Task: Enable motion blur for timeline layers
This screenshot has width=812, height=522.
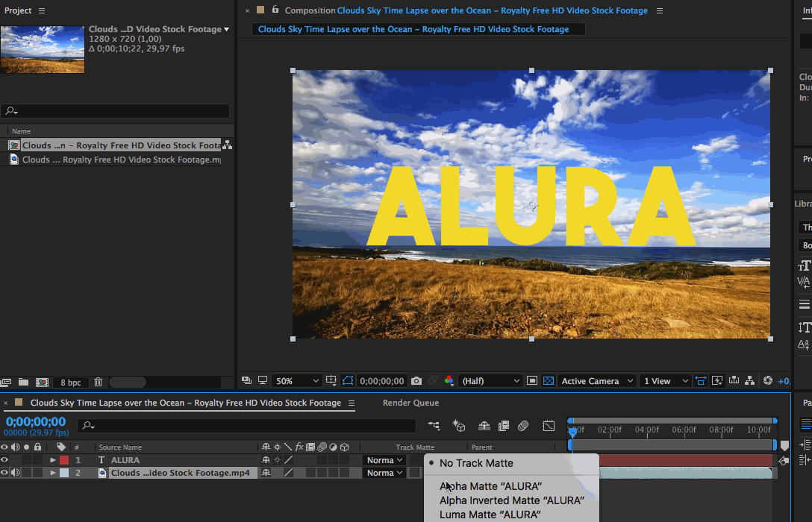Action: pyautogui.click(x=523, y=426)
